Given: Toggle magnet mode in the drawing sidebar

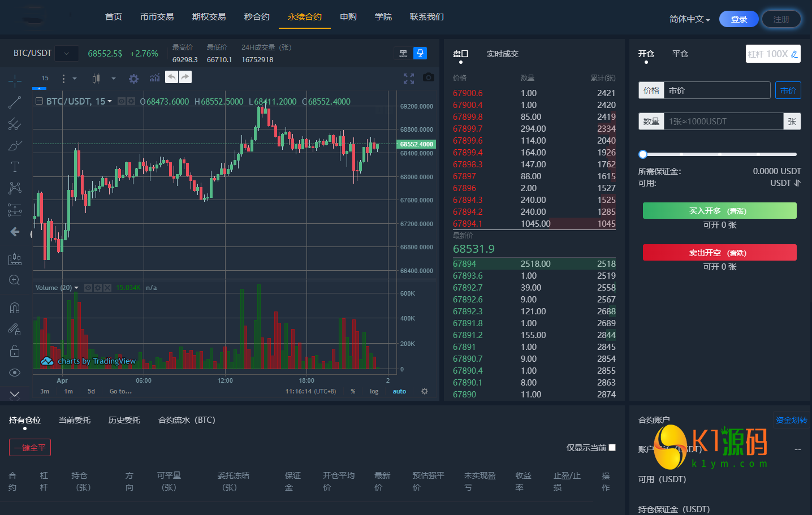Looking at the screenshot, I should tap(15, 307).
